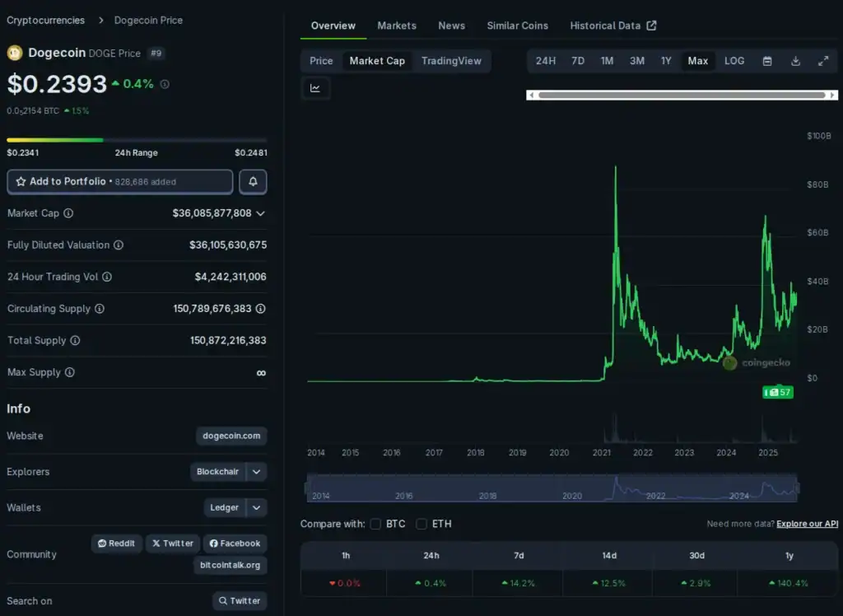Switch chart to TradingView
Screen dimensions: 843x616
tap(452, 61)
